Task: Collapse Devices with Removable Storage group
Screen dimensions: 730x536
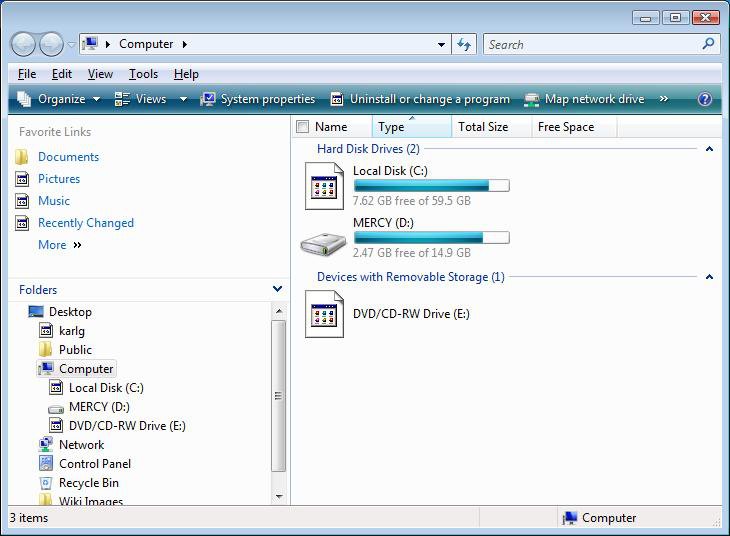Action: pos(710,277)
